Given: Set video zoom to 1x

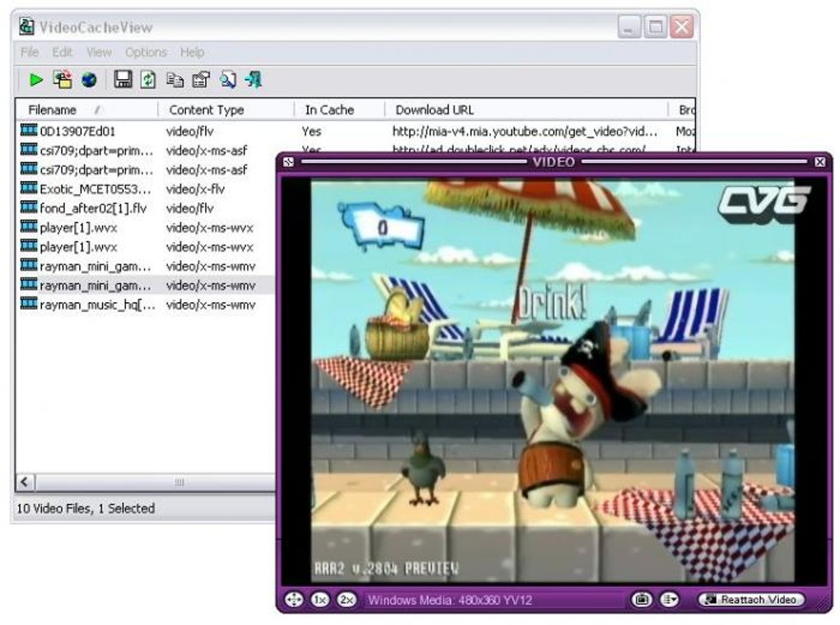Looking at the screenshot, I should pyautogui.click(x=320, y=599).
